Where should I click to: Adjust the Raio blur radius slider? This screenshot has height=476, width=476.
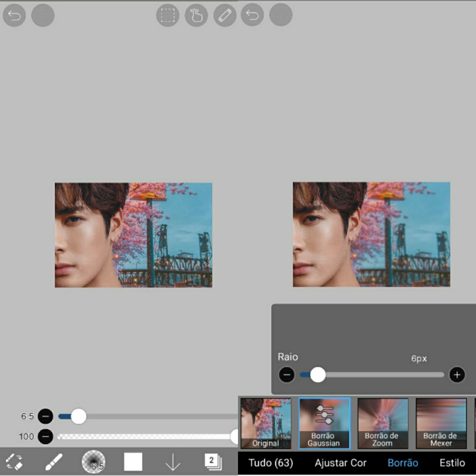click(372, 375)
